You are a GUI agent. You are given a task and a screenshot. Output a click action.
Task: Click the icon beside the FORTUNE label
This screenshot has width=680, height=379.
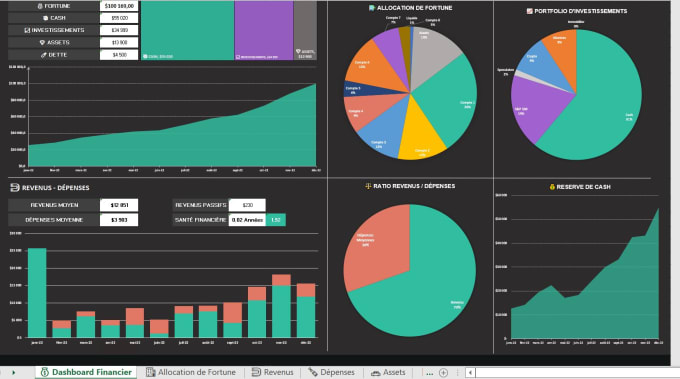tap(40, 6)
